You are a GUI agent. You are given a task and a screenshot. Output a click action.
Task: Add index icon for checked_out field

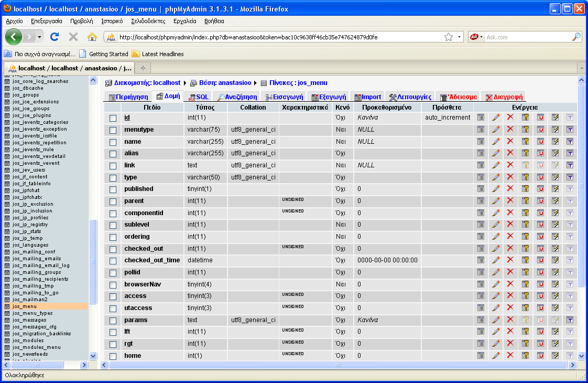click(556, 249)
